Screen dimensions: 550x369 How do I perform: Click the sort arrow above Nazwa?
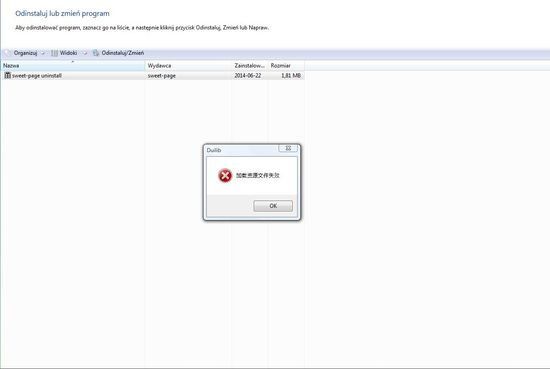click(x=73, y=62)
